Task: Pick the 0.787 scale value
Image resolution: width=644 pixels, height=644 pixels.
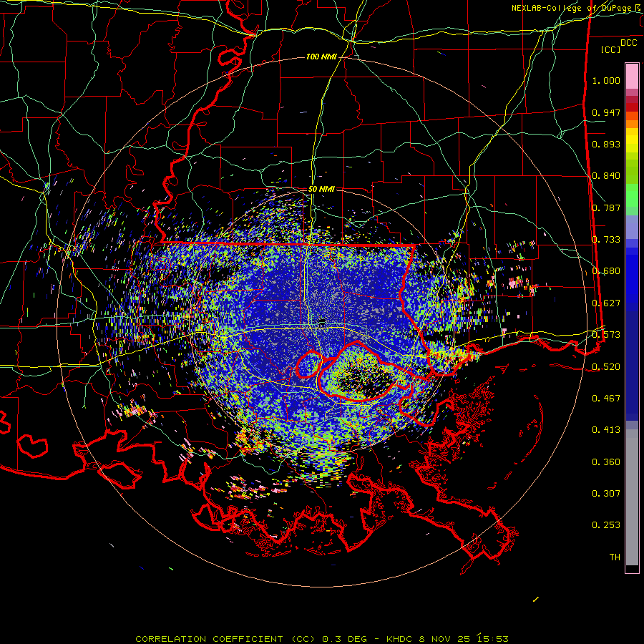Action: click(606, 208)
